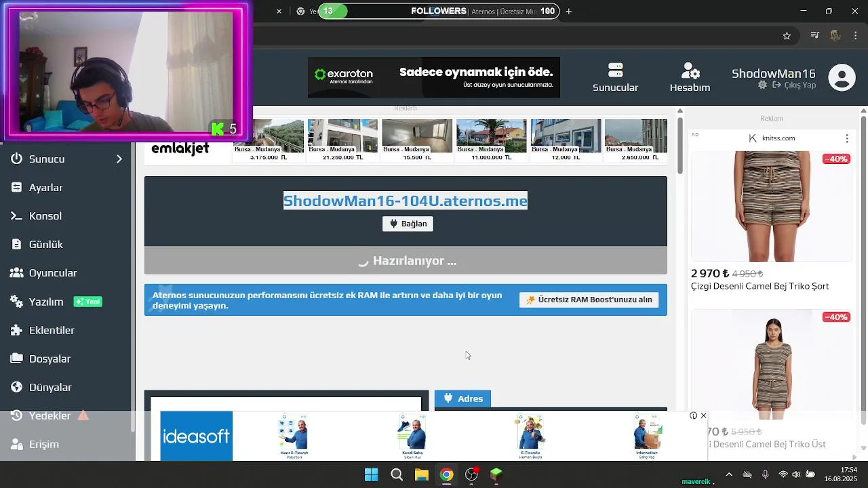Click the green Yeni badge
This screenshot has height=488, width=868.
[88, 302]
